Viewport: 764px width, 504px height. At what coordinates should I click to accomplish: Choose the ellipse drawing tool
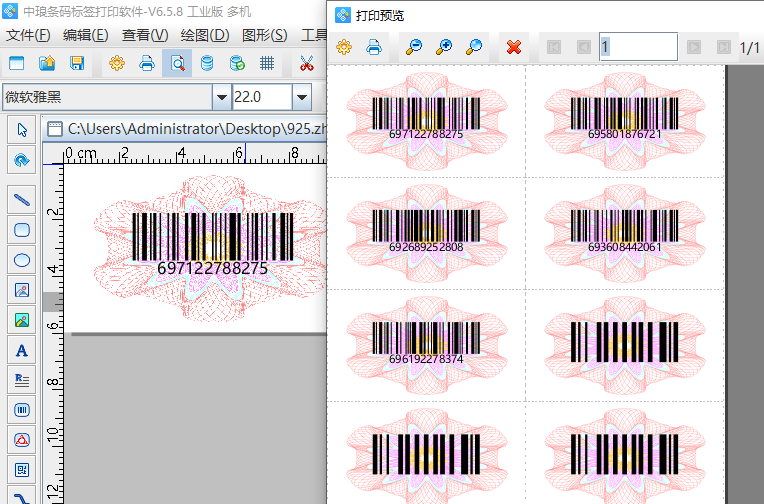[x=21, y=260]
